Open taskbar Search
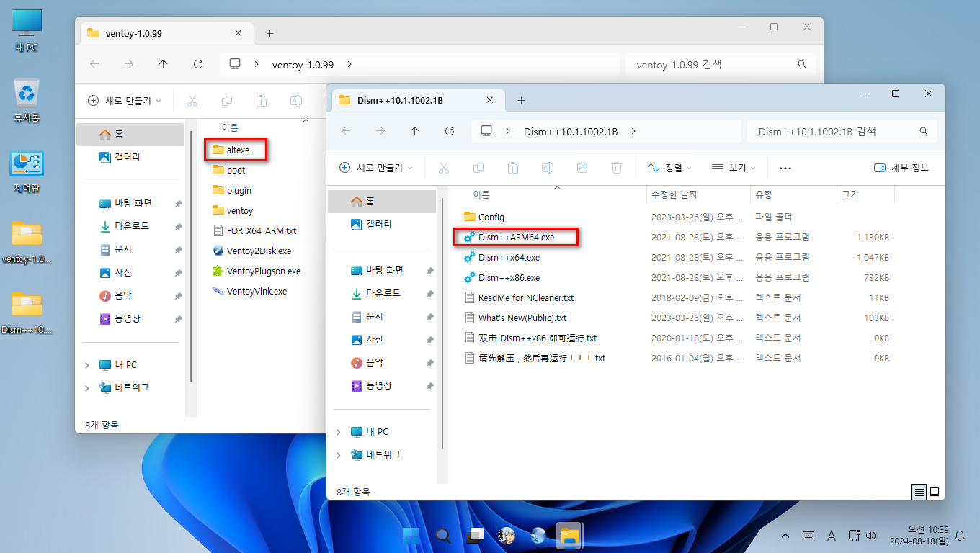 (x=443, y=536)
